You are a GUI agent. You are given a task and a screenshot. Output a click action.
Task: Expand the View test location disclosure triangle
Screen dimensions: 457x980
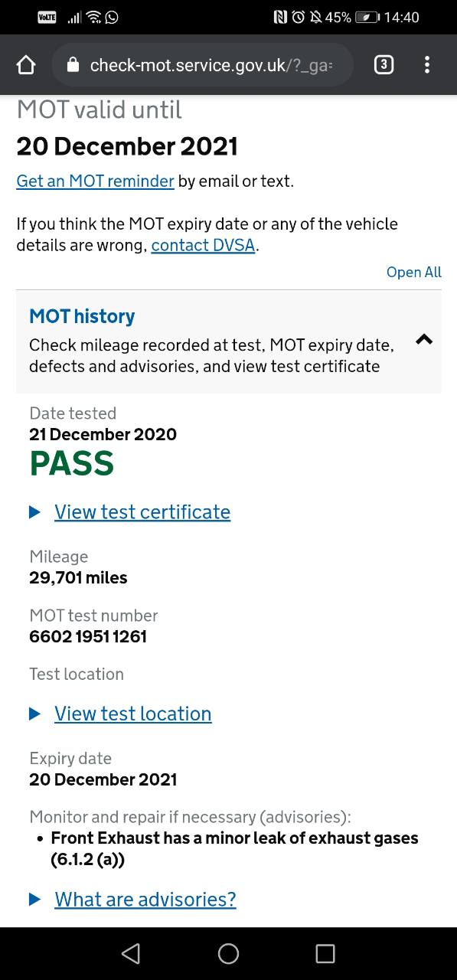click(x=34, y=714)
